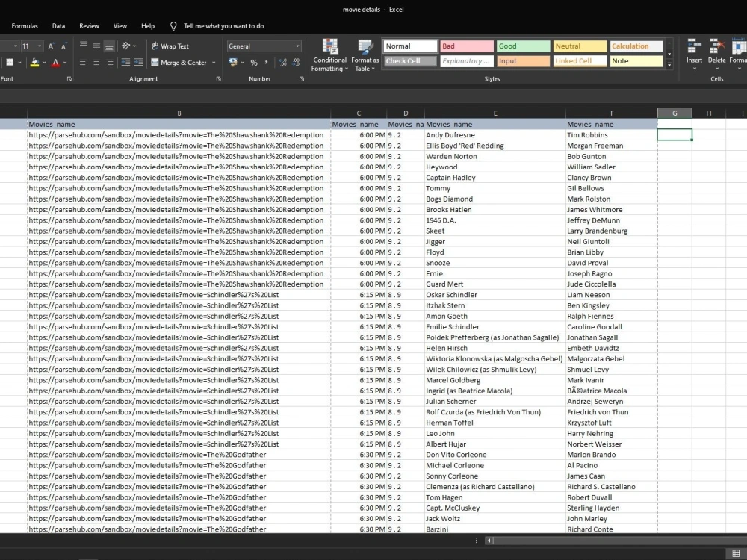The image size is (747, 560).
Task: Click Merge & Center
Action: (x=179, y=63)
